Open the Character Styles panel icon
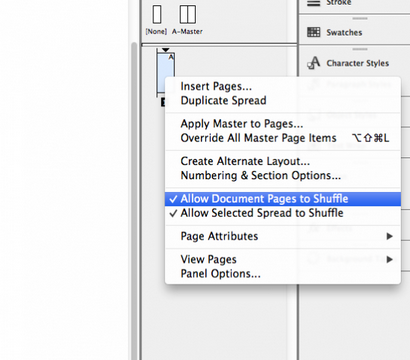This screenshot has height=360, width=410. tap(313, 63)
